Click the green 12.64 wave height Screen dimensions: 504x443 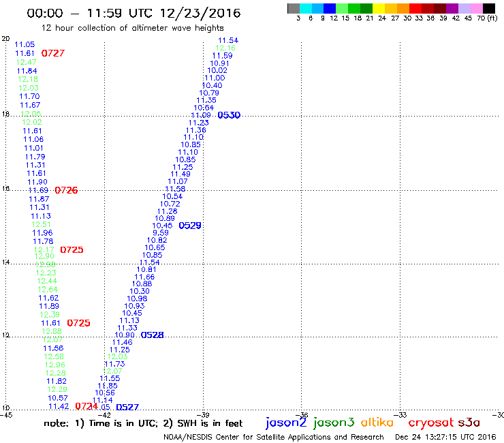coord(48,289)
